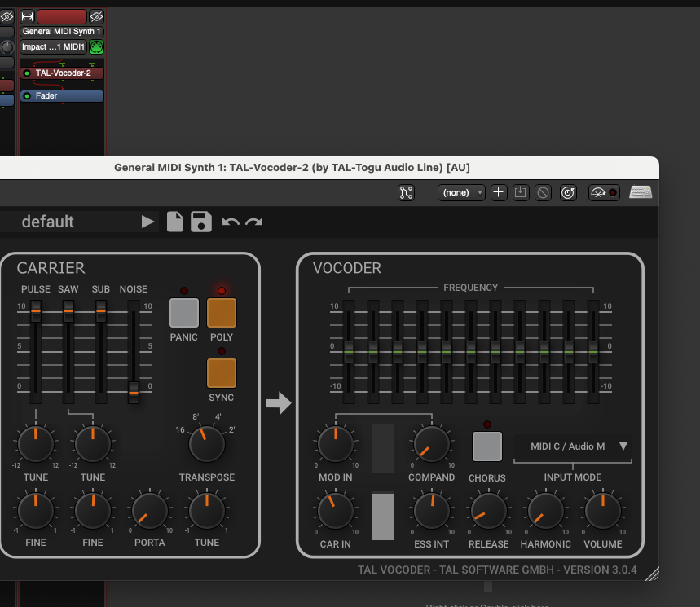Add a new preset with plus icon
The width and height of the screenshot is (700, 607).
click(x=499, y=193)
